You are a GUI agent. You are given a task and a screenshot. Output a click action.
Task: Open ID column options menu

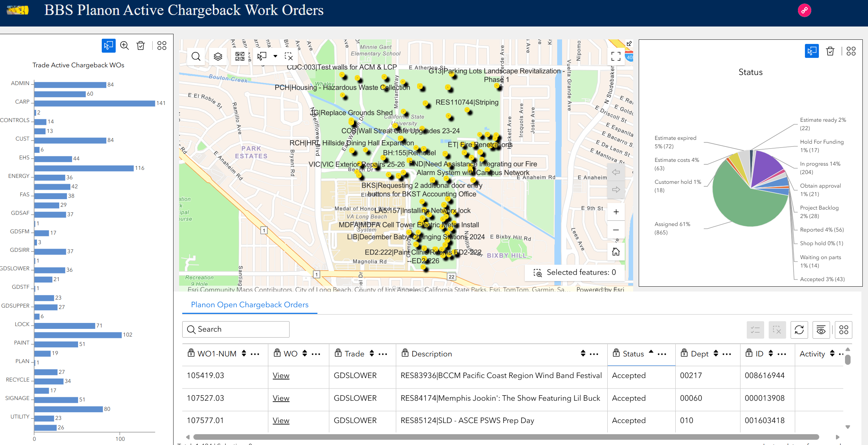pos(782,354)
